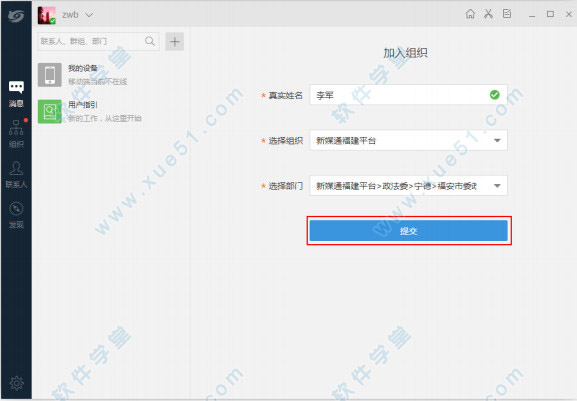Click the 真实姓名 input field
577x401 pixels.
coord(408,95)
